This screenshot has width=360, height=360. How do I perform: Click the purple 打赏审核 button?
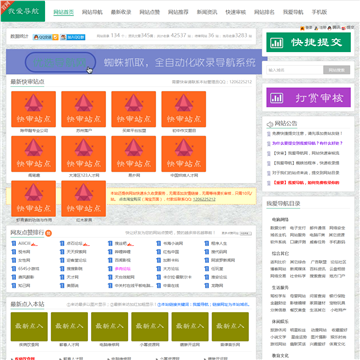[309, 97]
